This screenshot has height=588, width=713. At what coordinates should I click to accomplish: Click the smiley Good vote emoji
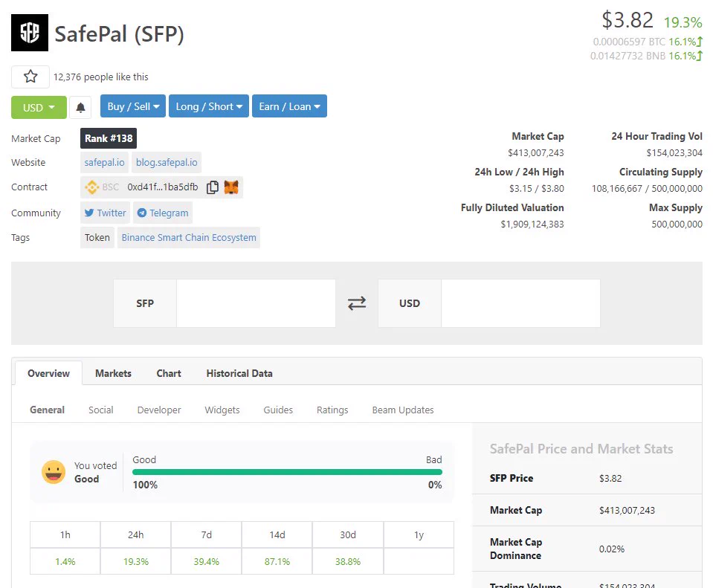[x=54, y=472]
